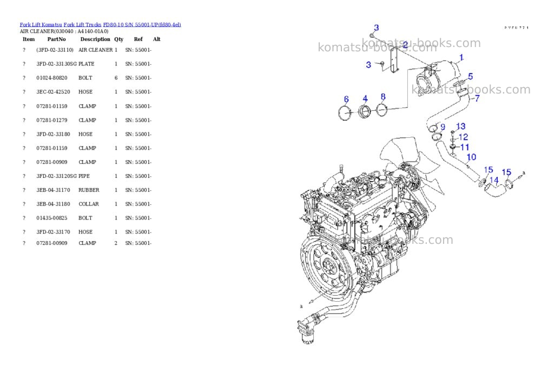
Task: Click quantity 2 in the last CLAMP row
Action: pyautogui.click(x=116, y=243)
